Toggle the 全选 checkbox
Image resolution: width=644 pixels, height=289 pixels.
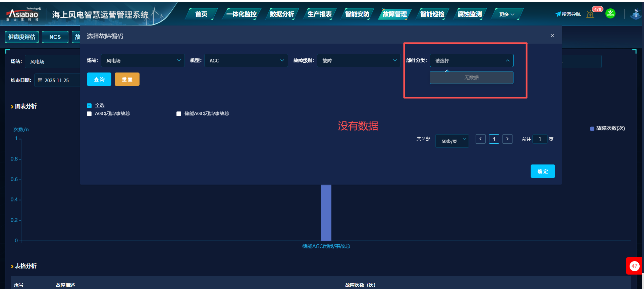[89, 106]
